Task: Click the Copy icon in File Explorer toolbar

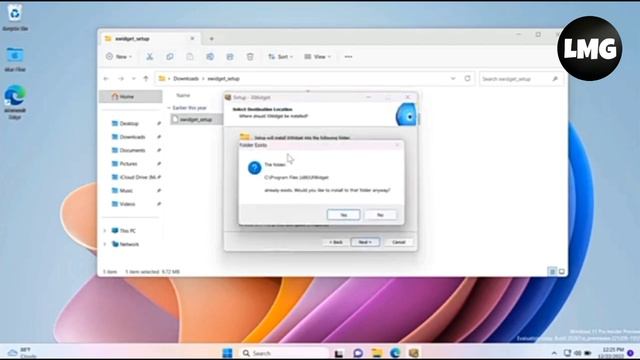Action: pyautogui.click(x=170, y=57)
